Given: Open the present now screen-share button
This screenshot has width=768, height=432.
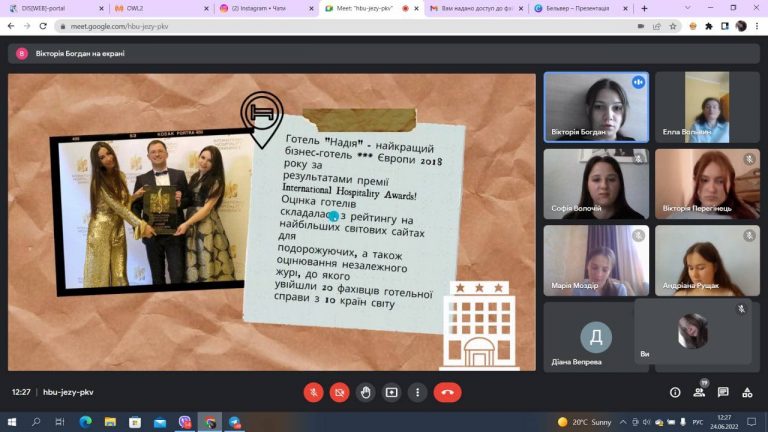Looking at the screenshot, I should (391, 392).
